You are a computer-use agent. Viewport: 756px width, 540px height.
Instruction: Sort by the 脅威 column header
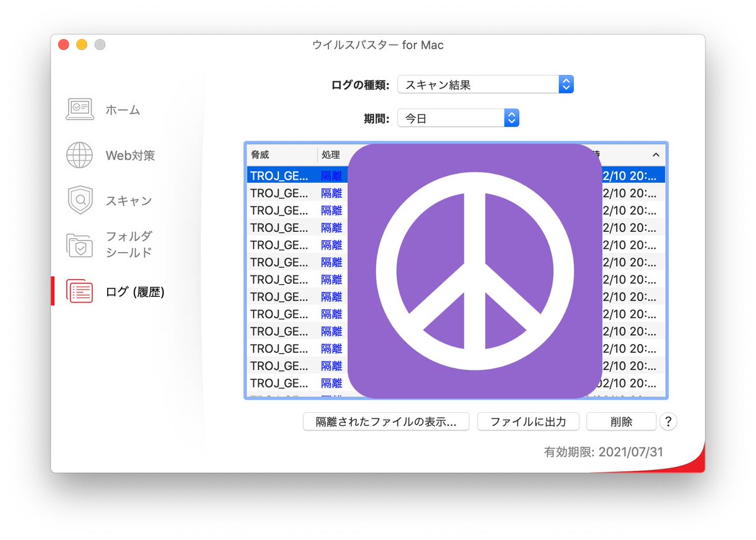(x=281, y=155)
